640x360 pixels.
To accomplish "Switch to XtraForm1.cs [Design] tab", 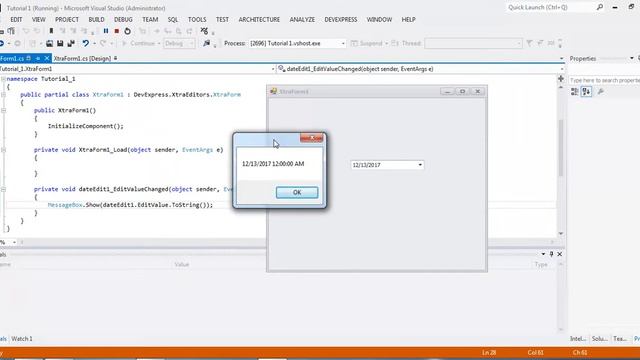I will pyautogui.click(x=82, y=58).
